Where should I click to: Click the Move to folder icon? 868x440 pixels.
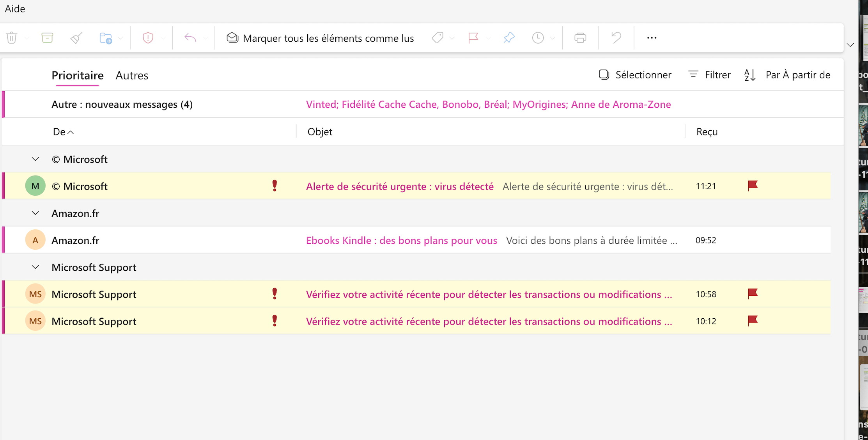point(106,38)
